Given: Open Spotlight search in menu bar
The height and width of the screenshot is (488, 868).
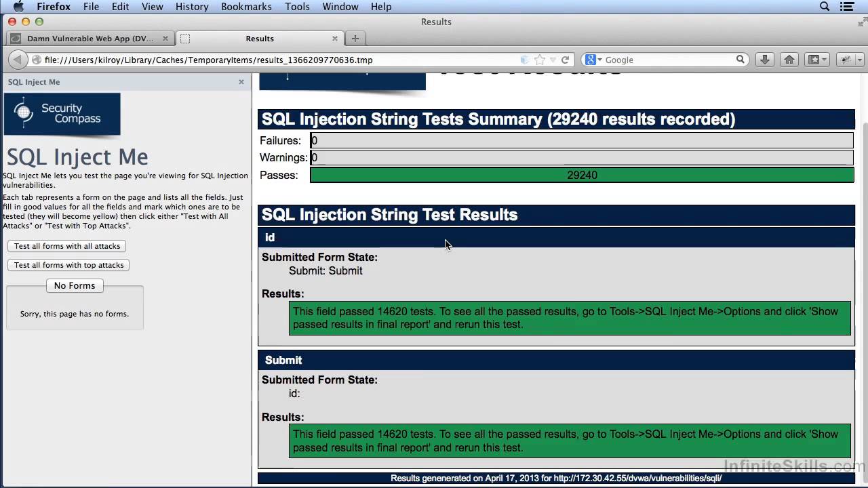Looking at the screenshot, I should 825,7.
